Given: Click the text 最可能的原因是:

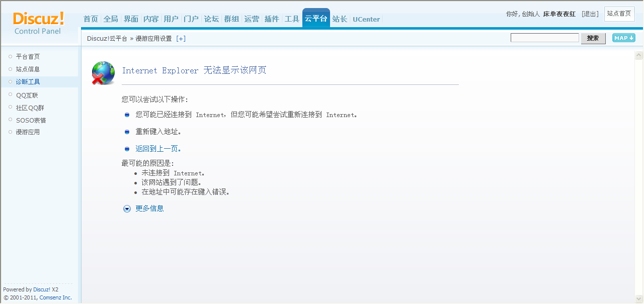Looking at the screenshot, I should tap(147, 163).
